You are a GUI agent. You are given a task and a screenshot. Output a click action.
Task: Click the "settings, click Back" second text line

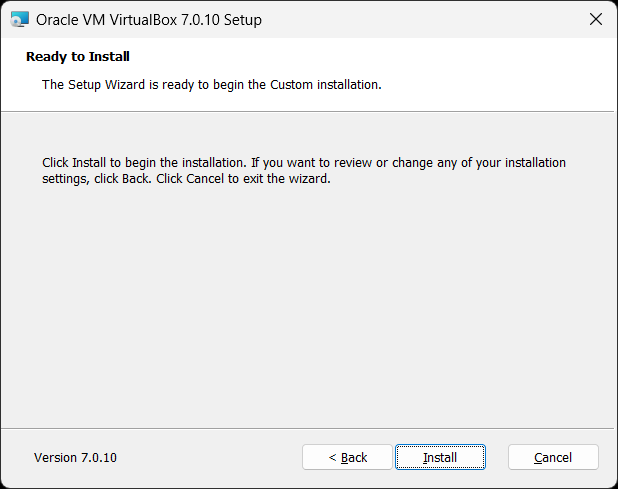pyautogui.click(x=186, y=180)
